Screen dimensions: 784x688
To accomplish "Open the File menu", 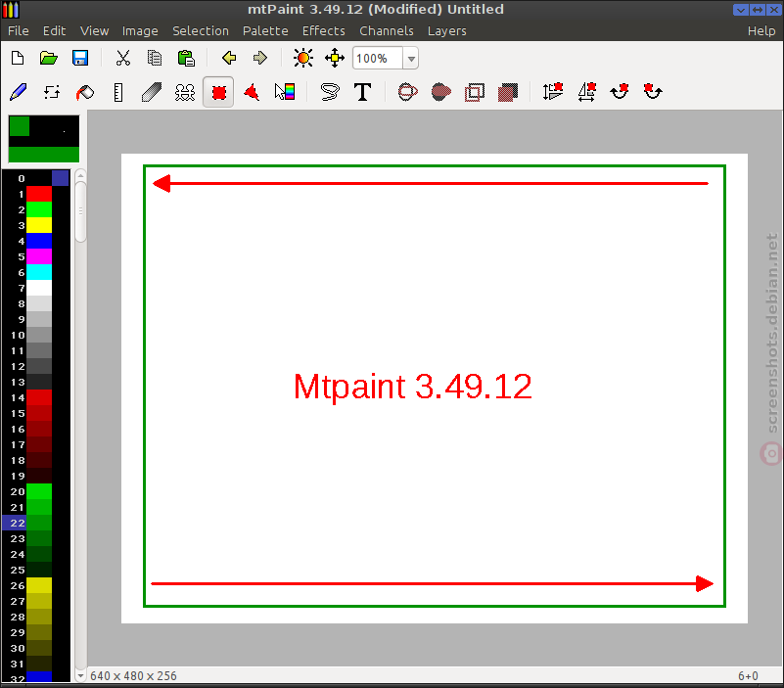I will pos(19,31).
